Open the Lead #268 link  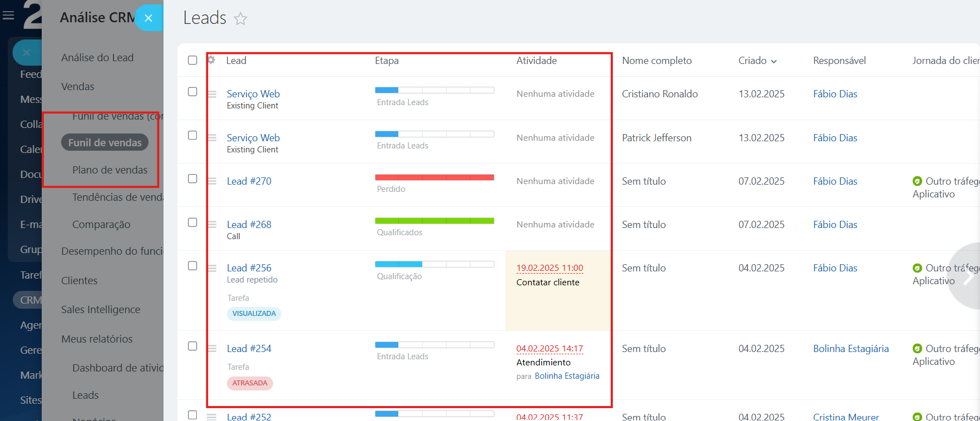point(249,225)
